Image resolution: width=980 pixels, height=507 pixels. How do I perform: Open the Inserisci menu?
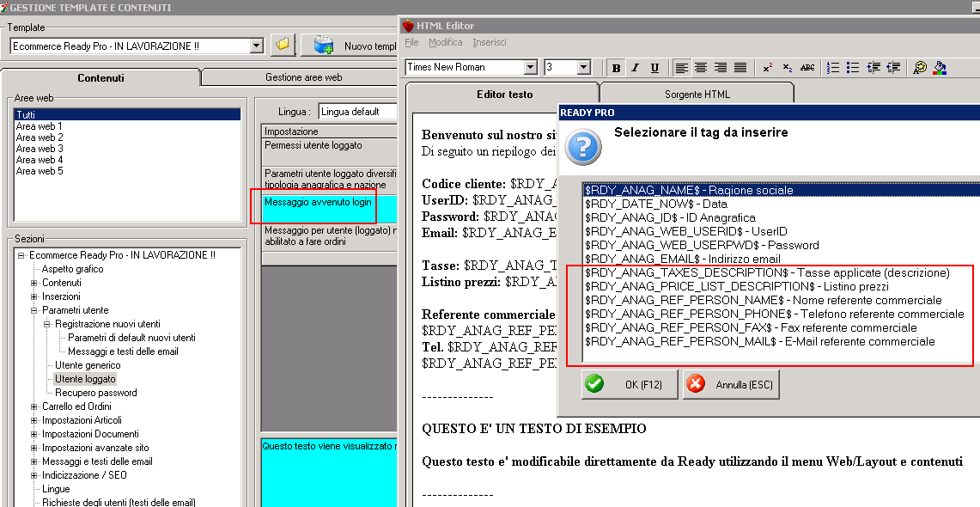click(x=490, y=42)
